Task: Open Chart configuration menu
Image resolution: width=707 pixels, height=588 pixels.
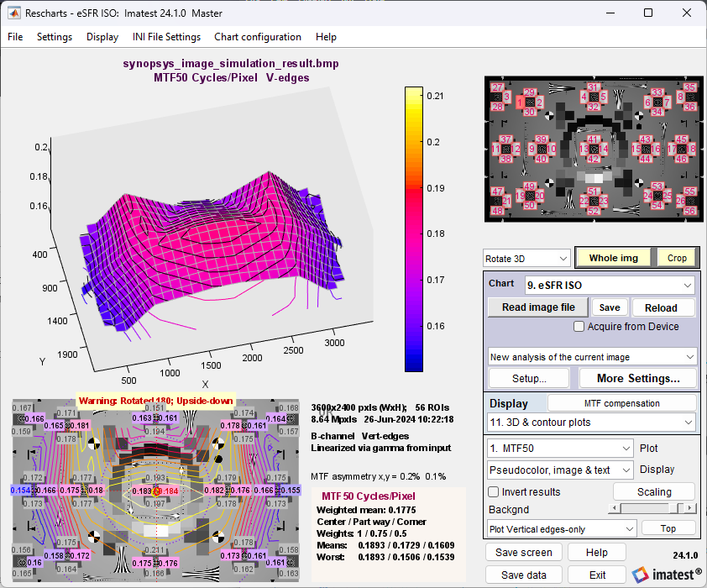Action: [x=258, y=37]
